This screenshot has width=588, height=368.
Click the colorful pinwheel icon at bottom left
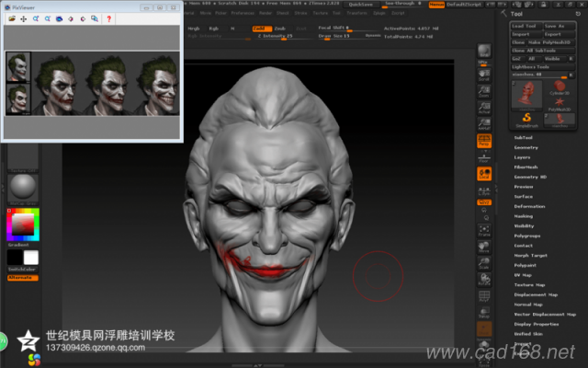[34, 360]
